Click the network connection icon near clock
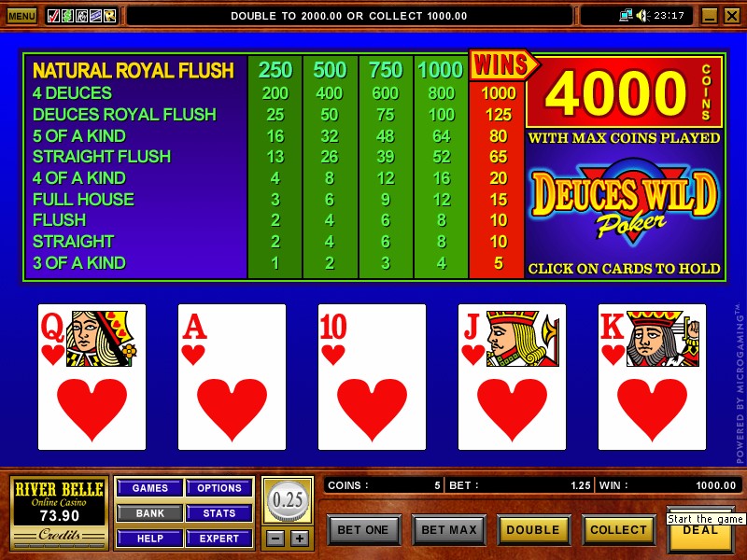 [x=626, y=16]
